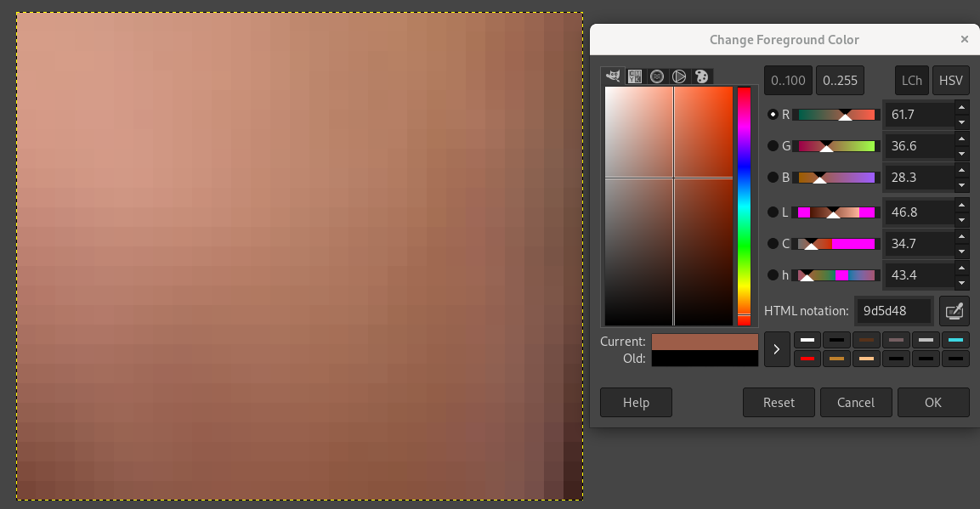Choose the LCh color model

click(911, 81)
